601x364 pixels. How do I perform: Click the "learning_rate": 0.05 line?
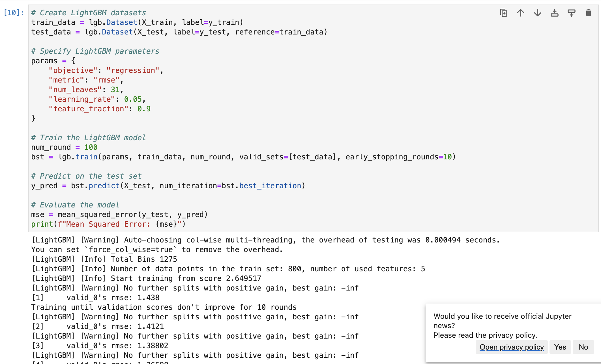pyautogui.click(x=97, y=99)
